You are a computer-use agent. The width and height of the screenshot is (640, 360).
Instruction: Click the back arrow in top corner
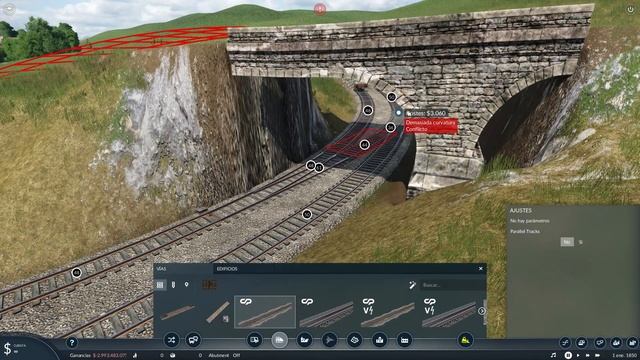pyautogui.click(x=9, y=9)
